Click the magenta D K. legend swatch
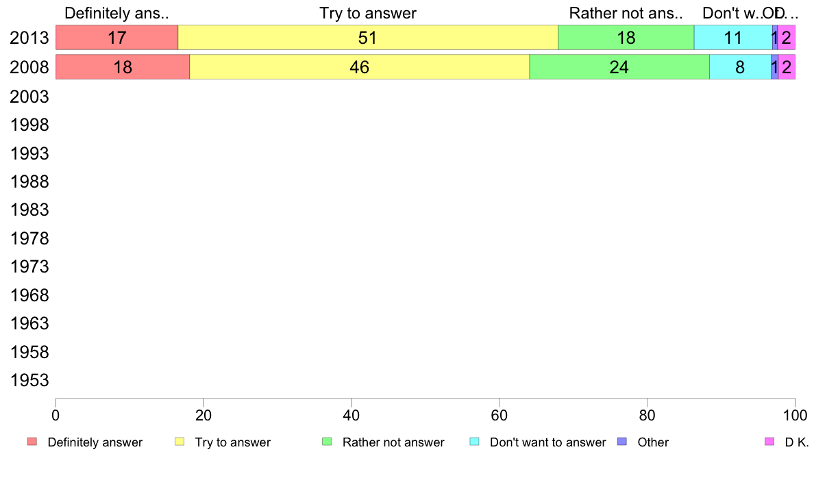The width and height of the screenshot is (814, 504). pos(769,442)
